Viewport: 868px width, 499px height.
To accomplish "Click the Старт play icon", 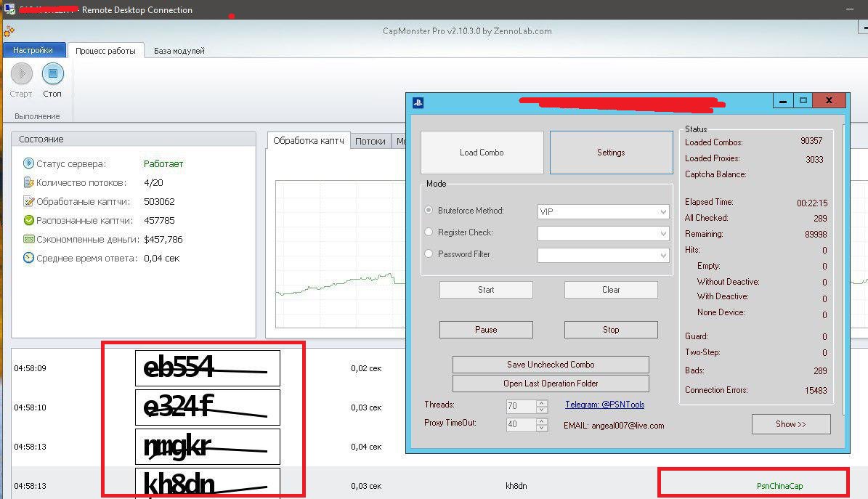I will pos(22,73).
